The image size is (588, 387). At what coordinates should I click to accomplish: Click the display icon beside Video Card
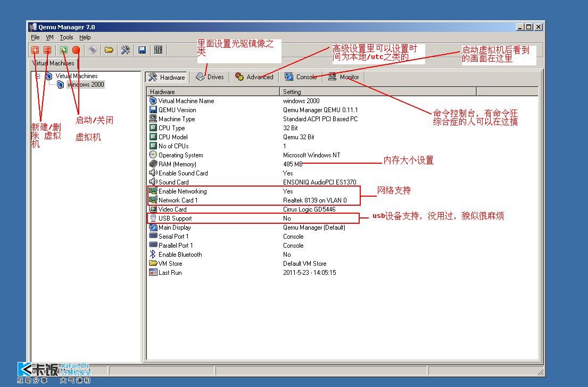153,209
